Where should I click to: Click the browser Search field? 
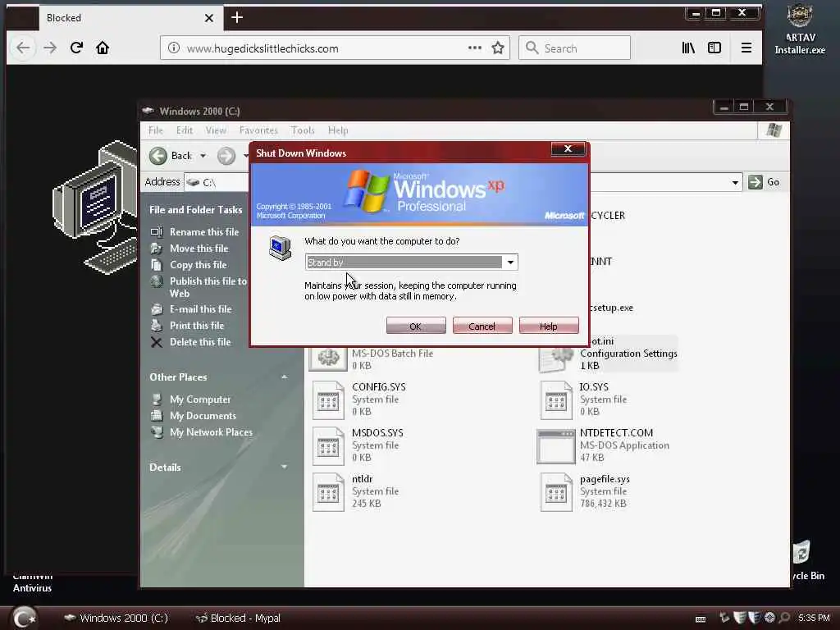(574, 48)
